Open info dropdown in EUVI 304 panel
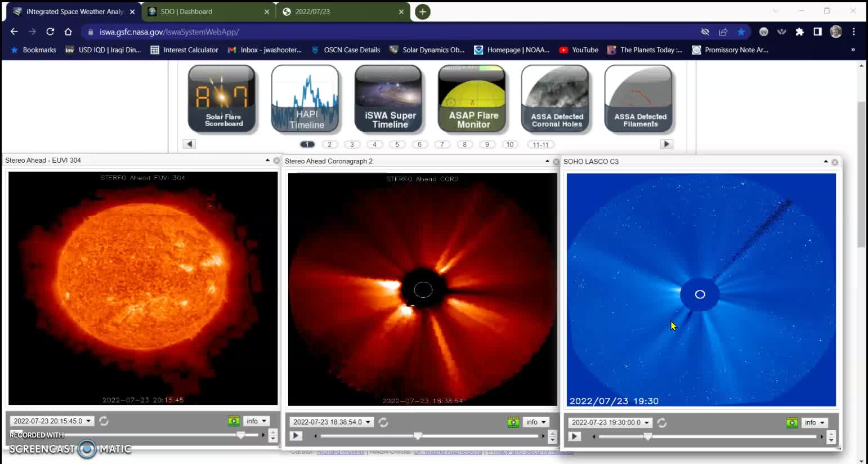This screenshot has width=868, height=464. click(x=256, y=421)
